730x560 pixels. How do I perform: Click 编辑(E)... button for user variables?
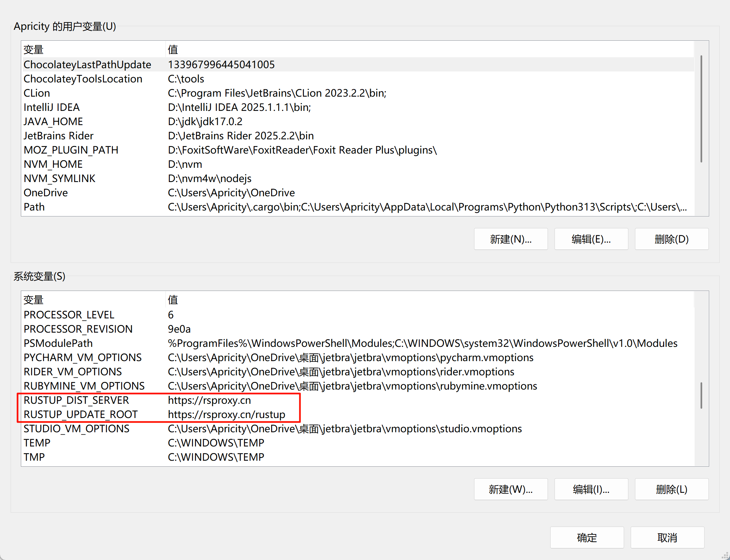[x=591, y=239]
